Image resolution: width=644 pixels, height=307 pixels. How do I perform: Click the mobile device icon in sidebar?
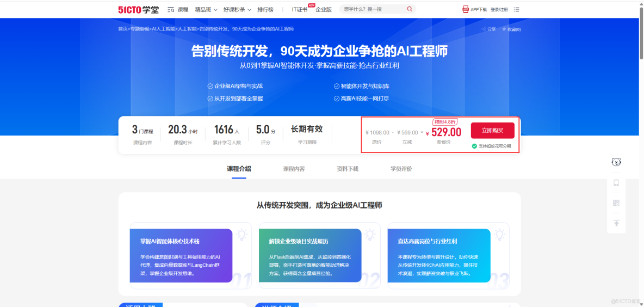tap(616, 183)
